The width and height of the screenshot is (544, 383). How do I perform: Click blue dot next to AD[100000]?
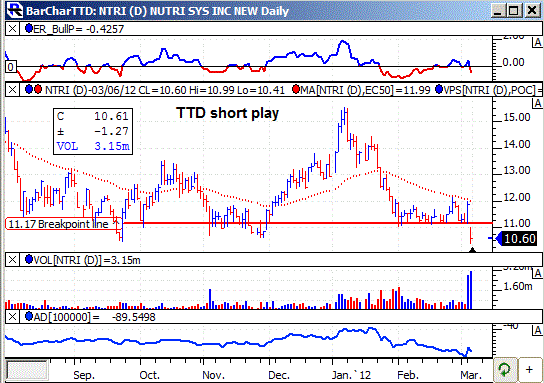tap(29, 316)
